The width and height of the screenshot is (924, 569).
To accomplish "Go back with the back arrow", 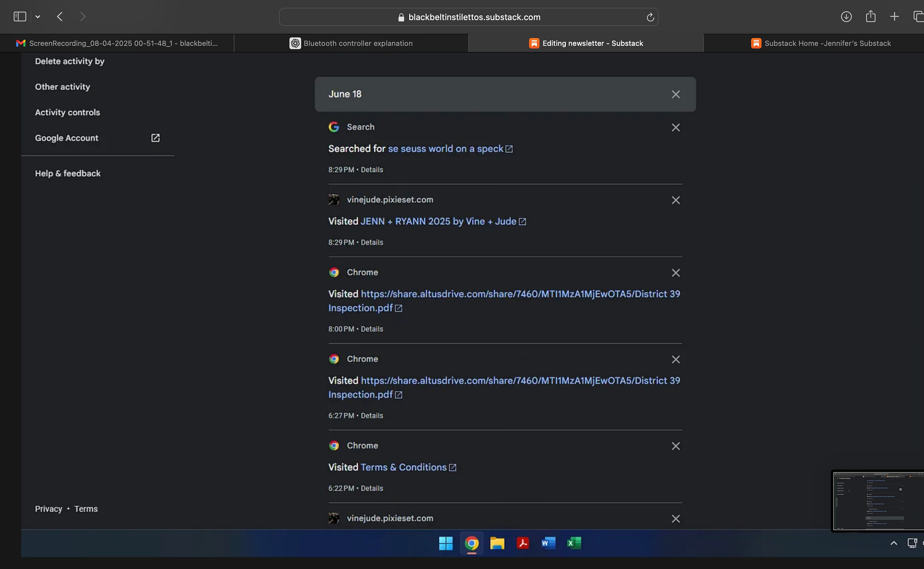I will pyautogui.click(x=60, y=17).
